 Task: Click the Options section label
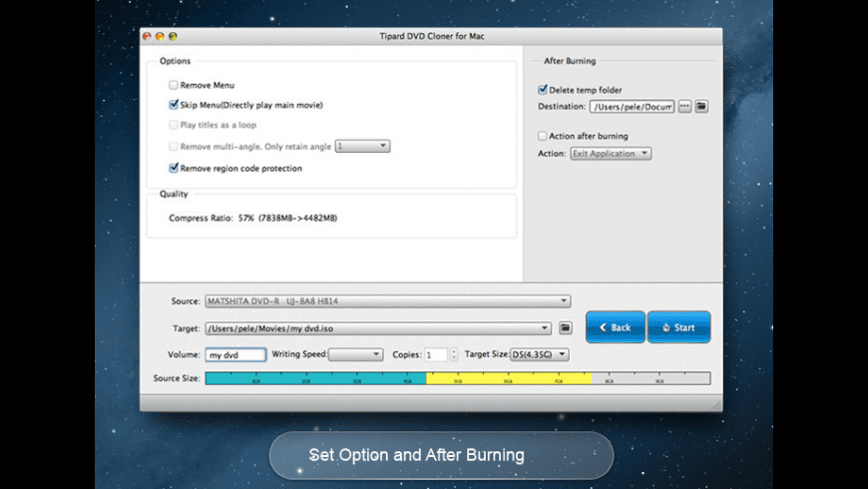(175, 61)
